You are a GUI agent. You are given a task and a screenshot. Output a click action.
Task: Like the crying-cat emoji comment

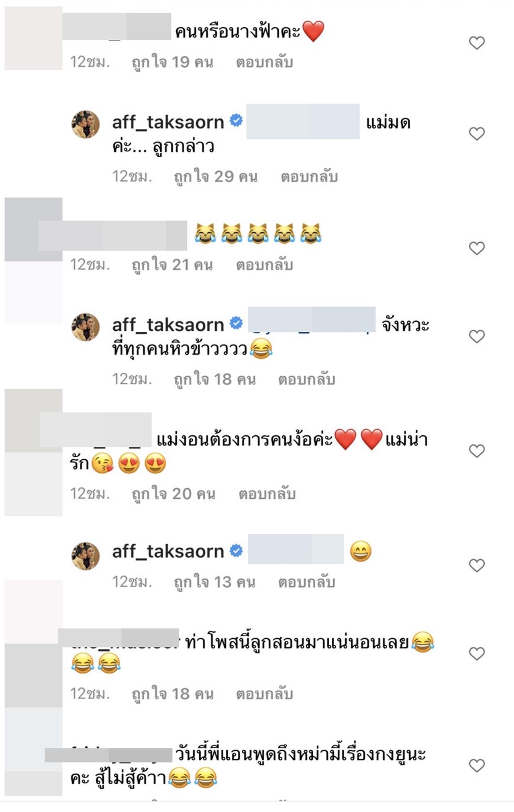pos(477,248)
